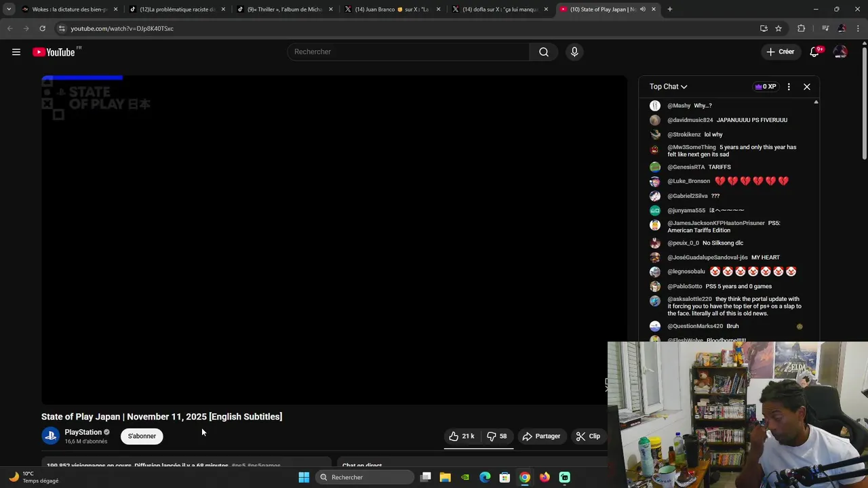This screenshot has height=488, width=868.
Task: Click the video title State of Play Japan
Action: (161, 416)
